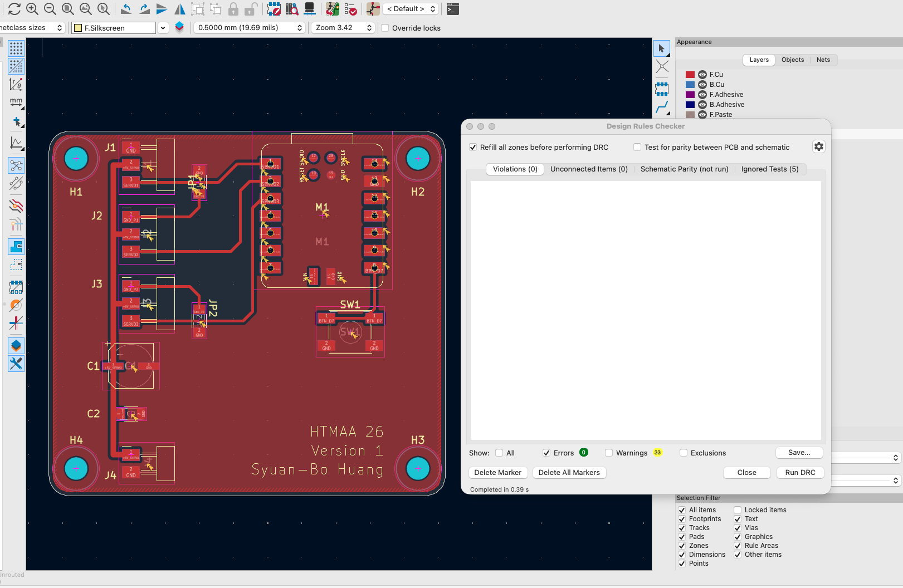Click the Layers manager icon in left toolbar

[x=16, y=346]
